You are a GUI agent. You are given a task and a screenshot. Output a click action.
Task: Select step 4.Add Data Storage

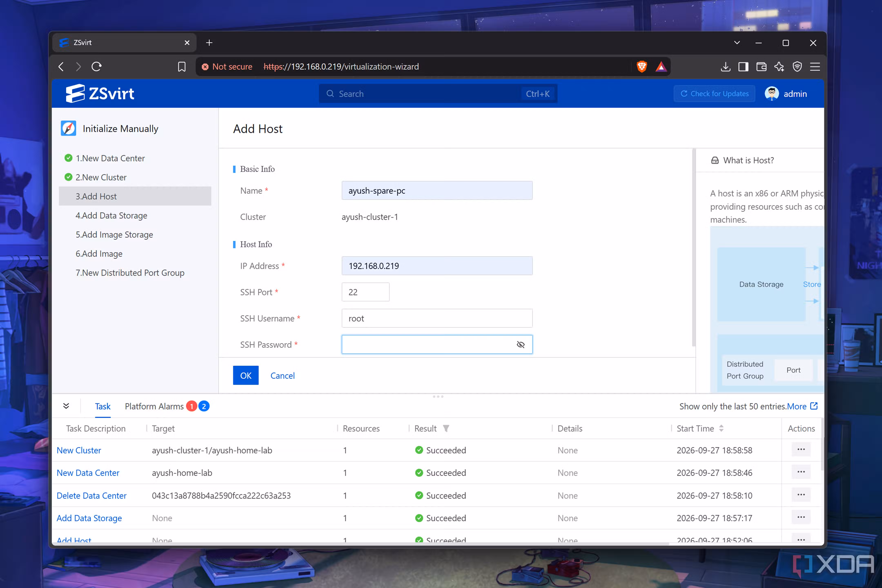(111, 215)
